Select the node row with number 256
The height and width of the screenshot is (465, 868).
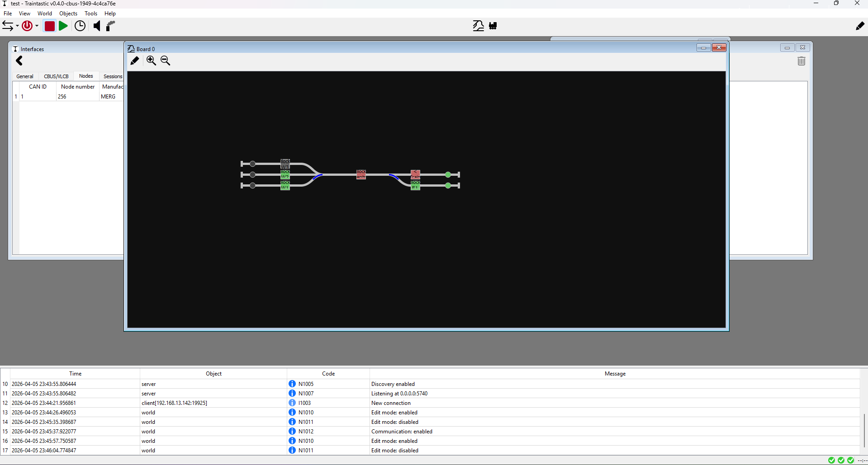click(x=62, y=97)
